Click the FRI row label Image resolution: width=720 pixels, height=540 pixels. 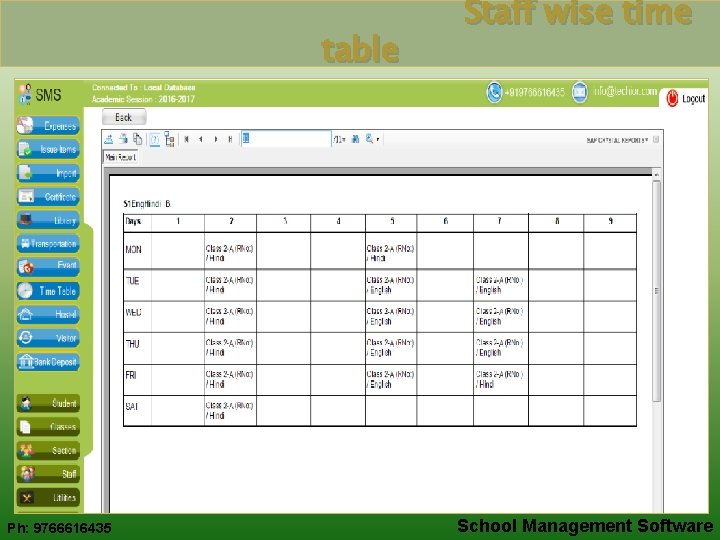click(131, 375)
